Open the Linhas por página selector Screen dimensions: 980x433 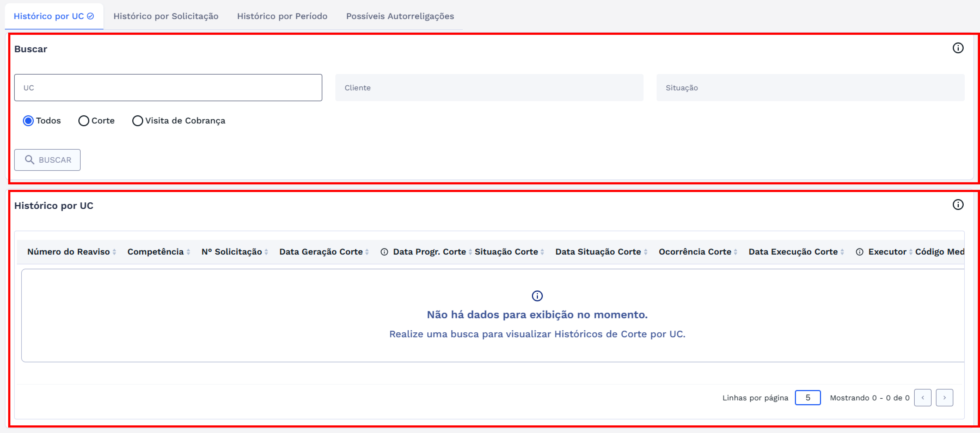807,398
